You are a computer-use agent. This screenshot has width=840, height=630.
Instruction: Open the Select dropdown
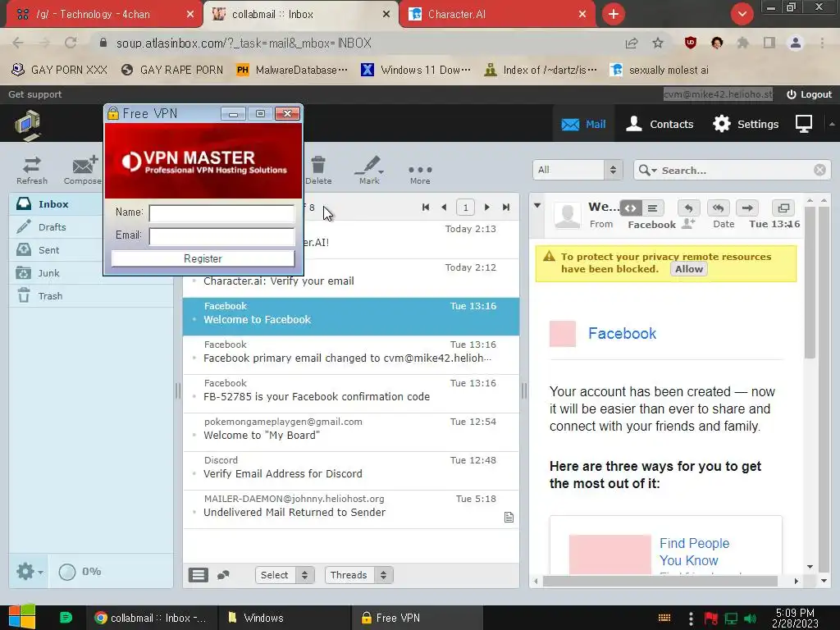coord(285,575)
